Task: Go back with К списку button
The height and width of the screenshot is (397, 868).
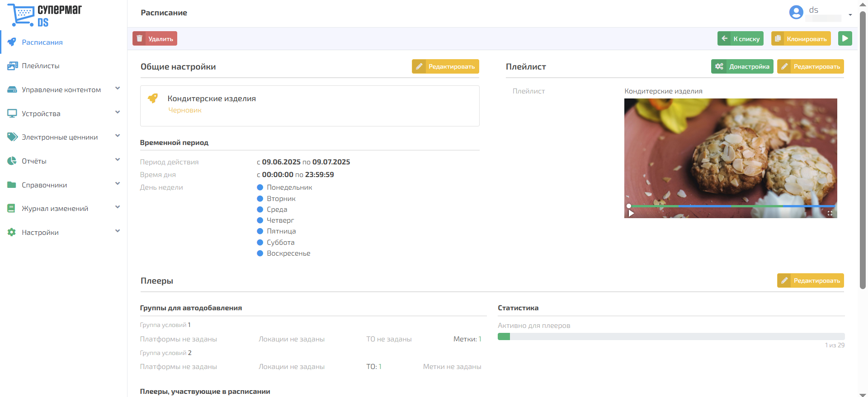Action: [x=741, y=38]
